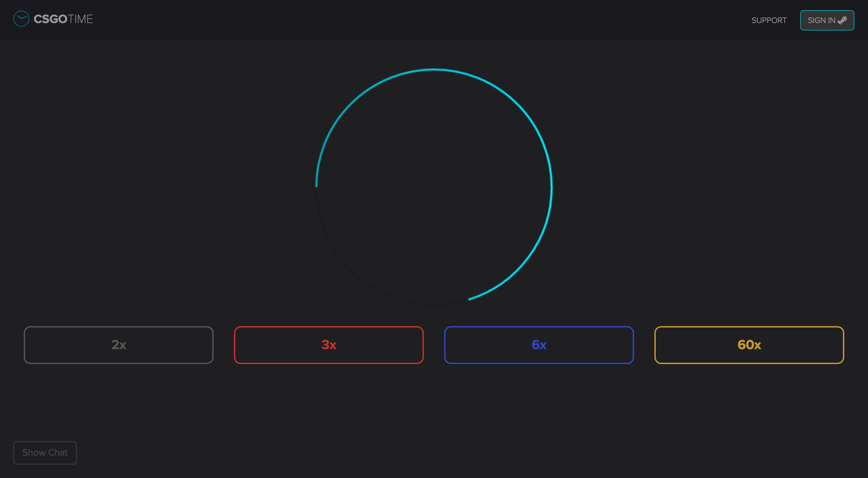Choose the red 3x multiplier box
Image resolution: width=868 pixels, height=478 pixels.
tap(329, 345)
